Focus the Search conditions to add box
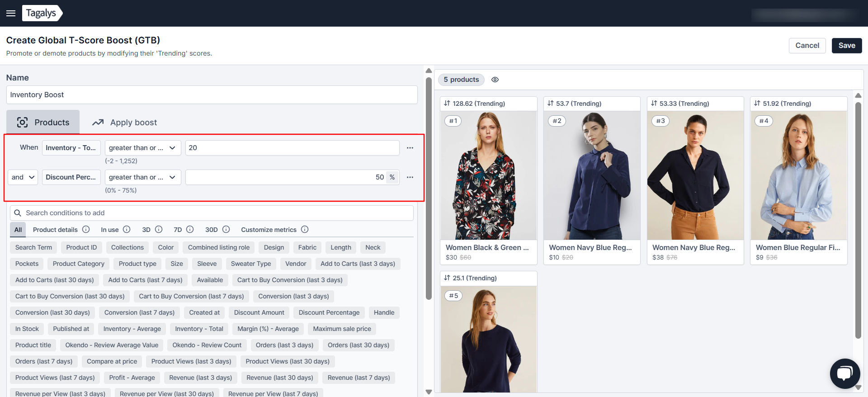 point(212,213)
